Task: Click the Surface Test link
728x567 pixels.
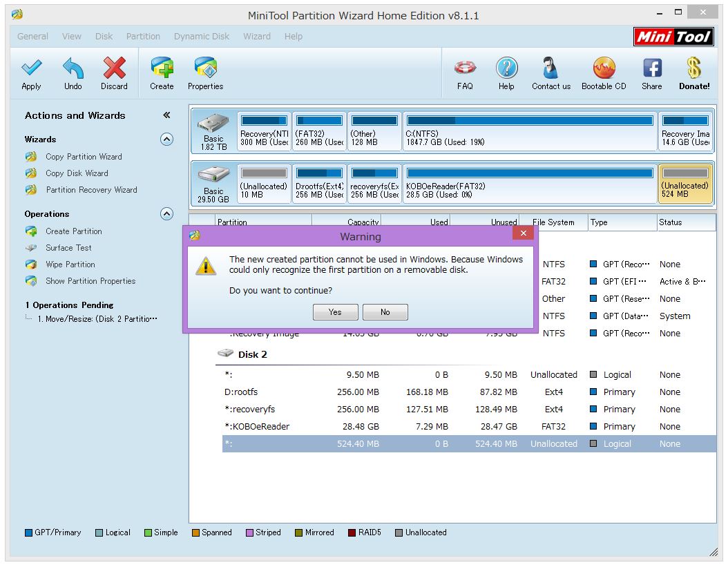Action: 68,248
